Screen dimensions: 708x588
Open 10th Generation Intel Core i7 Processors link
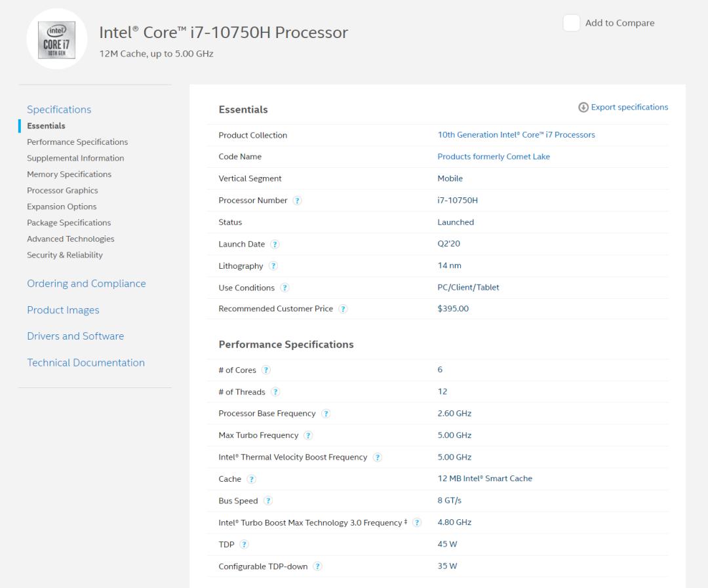coord(516,135)
